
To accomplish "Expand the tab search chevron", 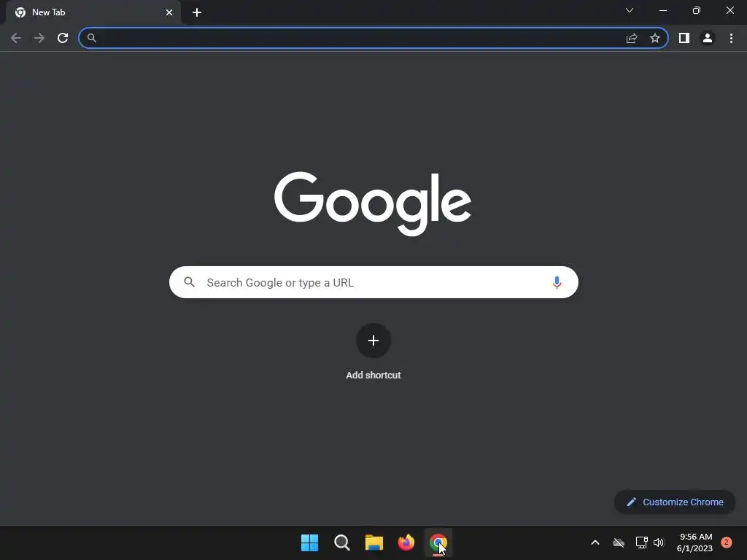I will click(x=630, y=10).
